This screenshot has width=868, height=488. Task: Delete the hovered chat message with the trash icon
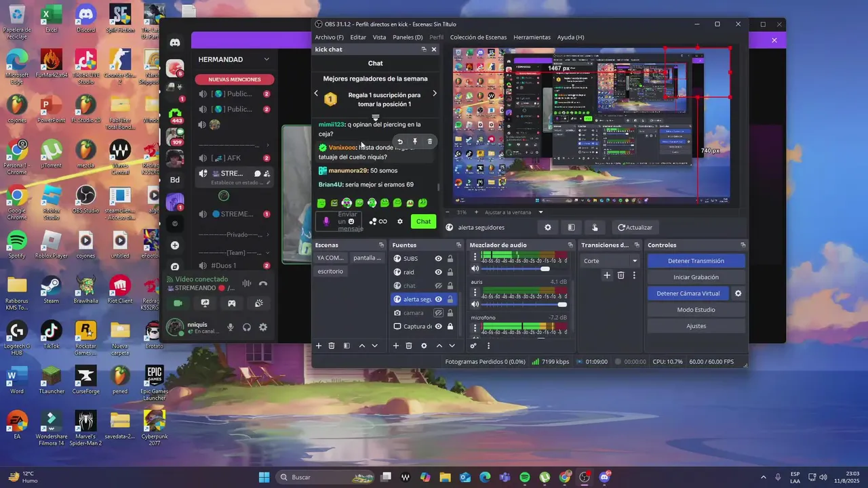[x=429, y=142]
